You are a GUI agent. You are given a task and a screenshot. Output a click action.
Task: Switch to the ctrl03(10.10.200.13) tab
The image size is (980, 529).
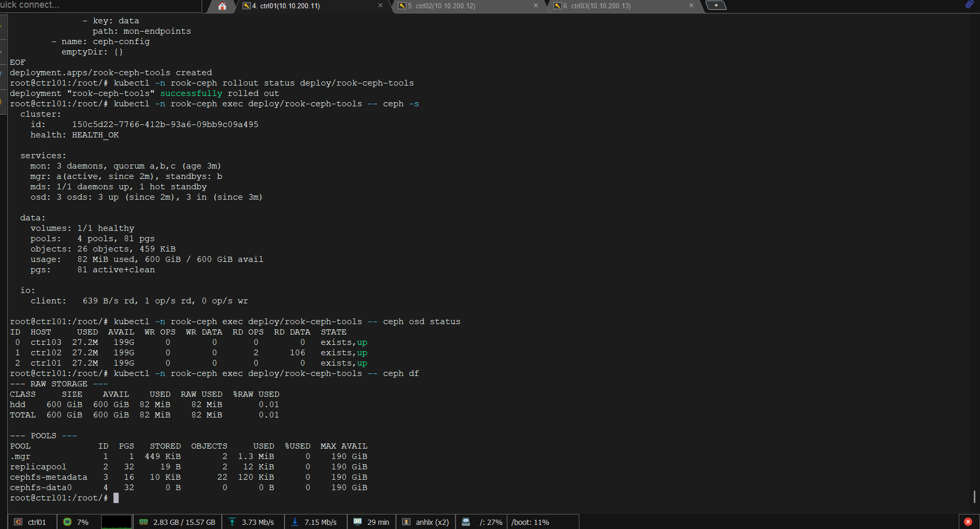click(623, 6)
